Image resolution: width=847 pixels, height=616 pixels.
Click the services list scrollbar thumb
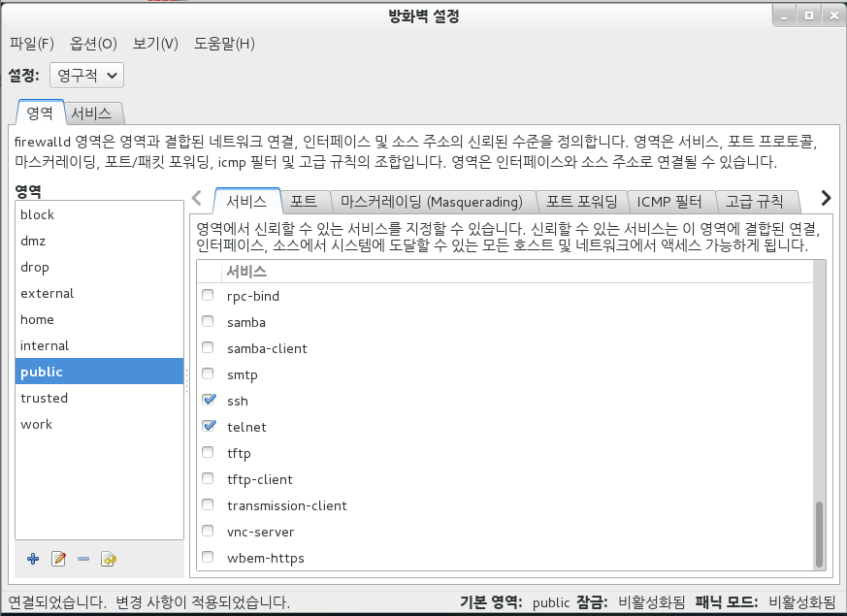(x=820, y=534)
